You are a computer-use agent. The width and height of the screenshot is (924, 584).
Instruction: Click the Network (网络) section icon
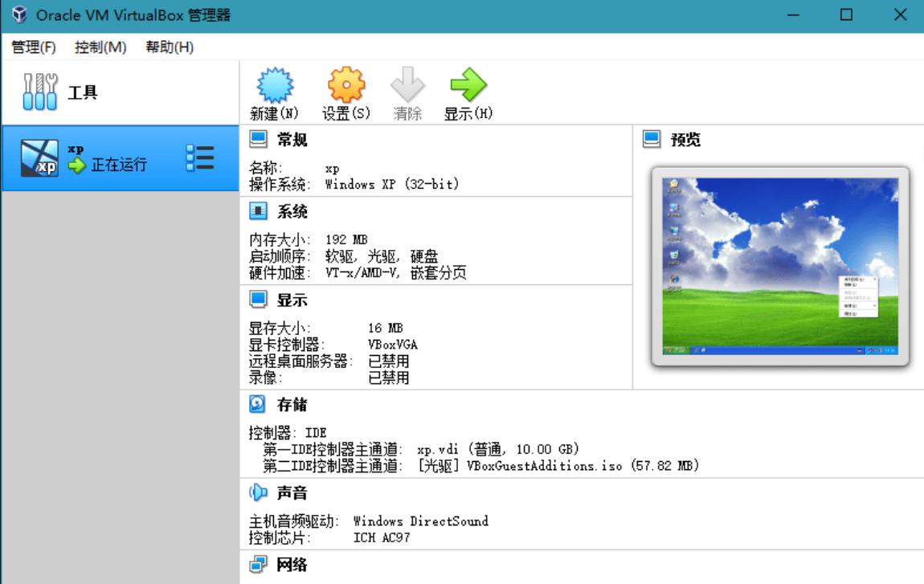258,565
